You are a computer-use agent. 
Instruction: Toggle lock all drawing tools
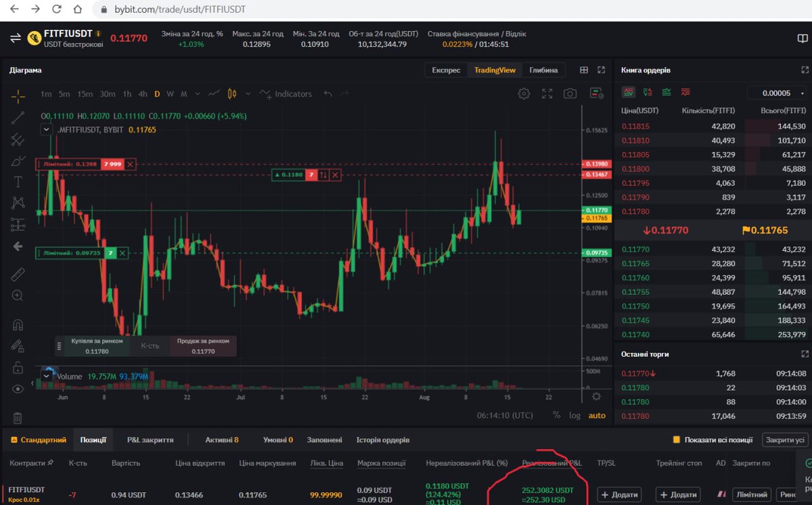pos(18,367)
